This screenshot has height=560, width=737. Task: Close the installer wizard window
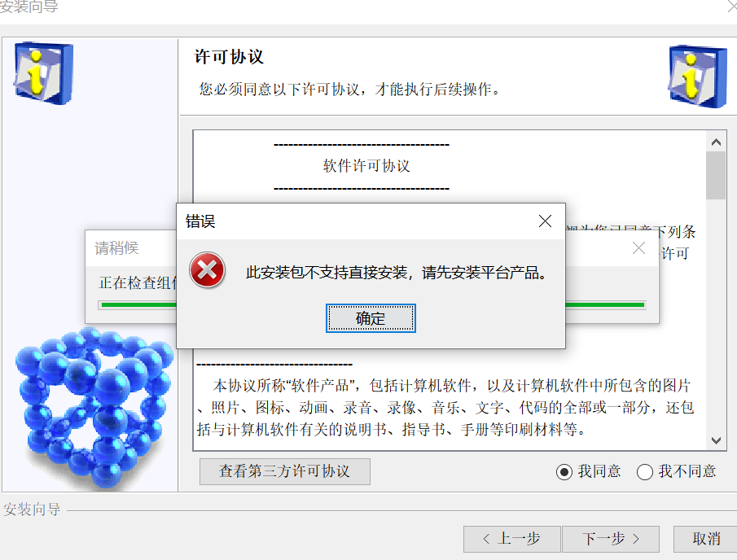tap(732, 7)
